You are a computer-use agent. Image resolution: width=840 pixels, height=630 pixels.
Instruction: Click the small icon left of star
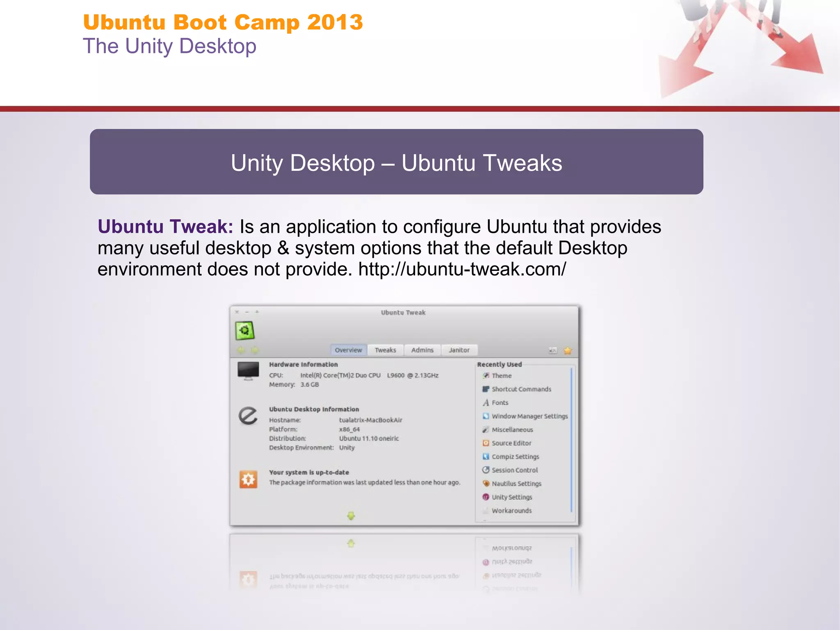point(552,351)
